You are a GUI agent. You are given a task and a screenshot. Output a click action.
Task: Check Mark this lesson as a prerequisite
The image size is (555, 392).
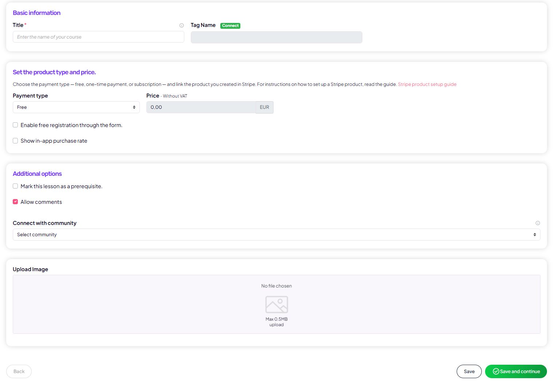point(15,186)
